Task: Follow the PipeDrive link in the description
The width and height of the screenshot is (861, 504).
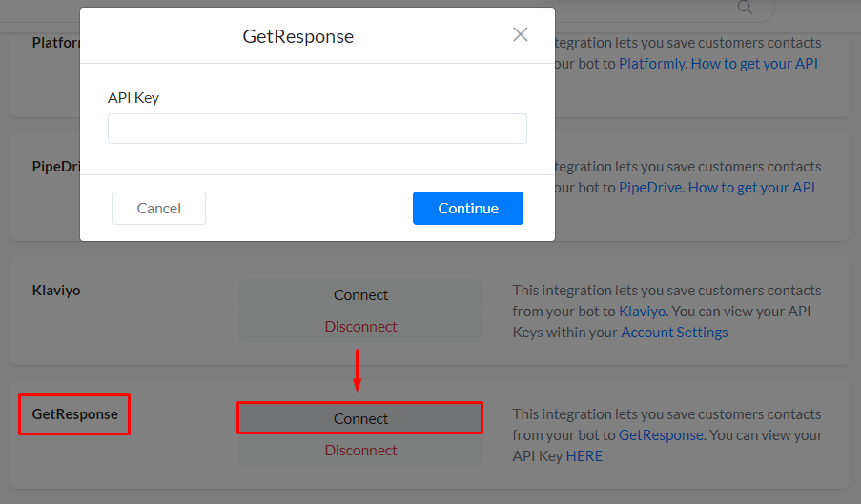Action: tap(650, 188)
